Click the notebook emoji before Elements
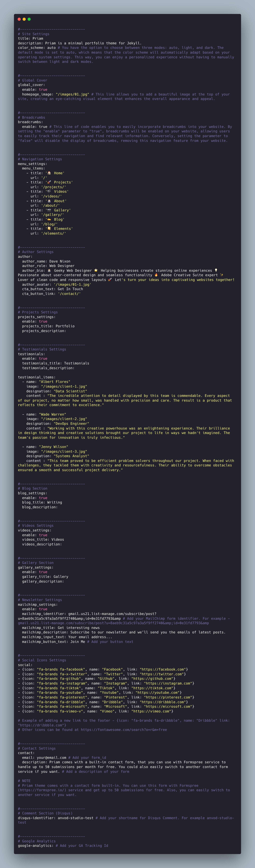 [49, 228]
